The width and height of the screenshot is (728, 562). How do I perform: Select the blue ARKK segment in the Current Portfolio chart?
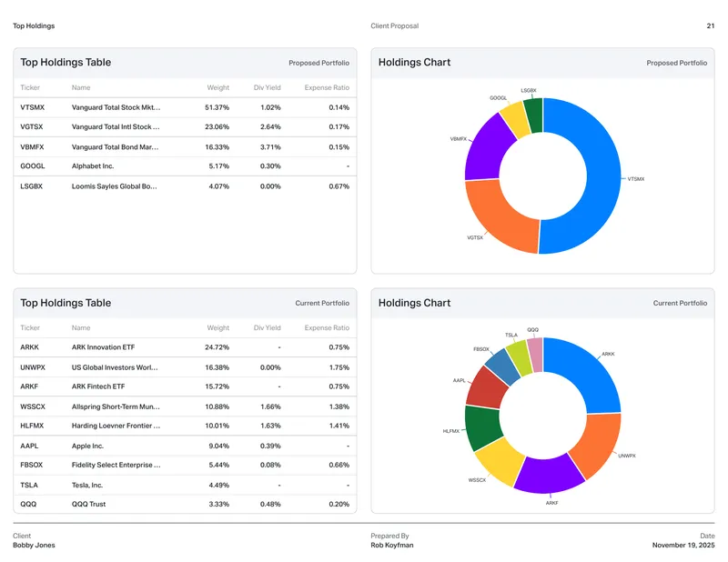(x=590, y=369)
